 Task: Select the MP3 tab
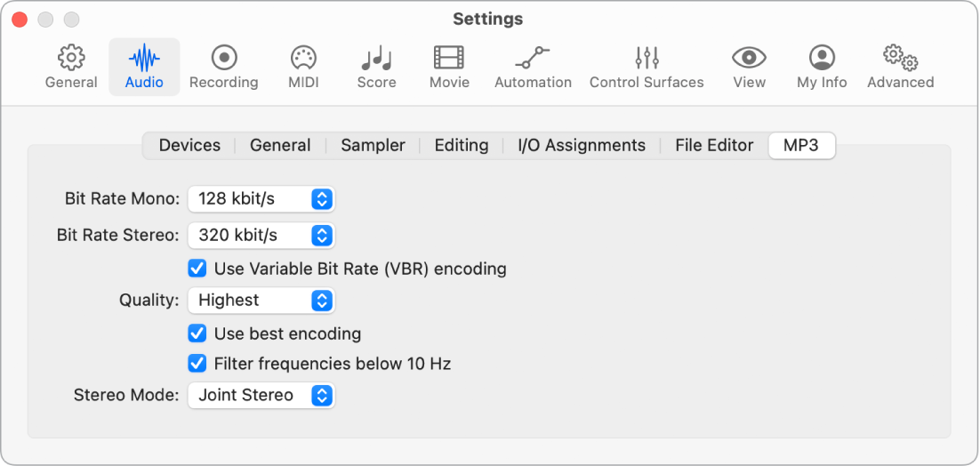(x=801, y=145)
